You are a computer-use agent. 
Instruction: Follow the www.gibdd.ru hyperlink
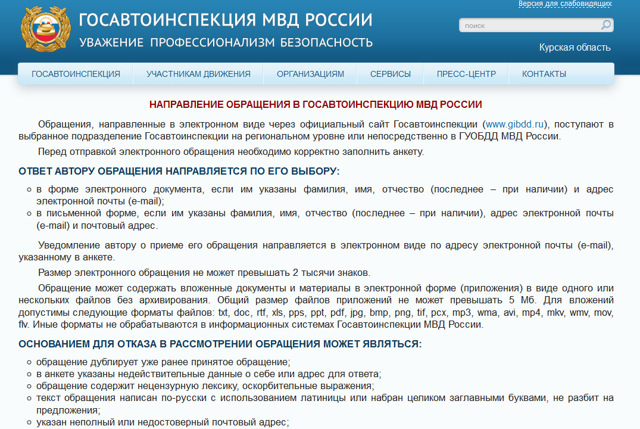[x=514, y=124]
